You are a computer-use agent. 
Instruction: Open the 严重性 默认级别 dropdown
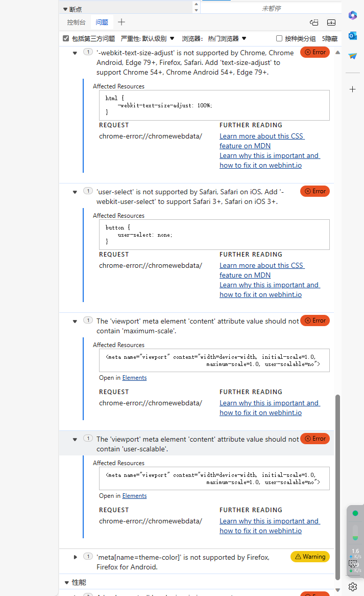pyautogui.click(x=148, y=38)
